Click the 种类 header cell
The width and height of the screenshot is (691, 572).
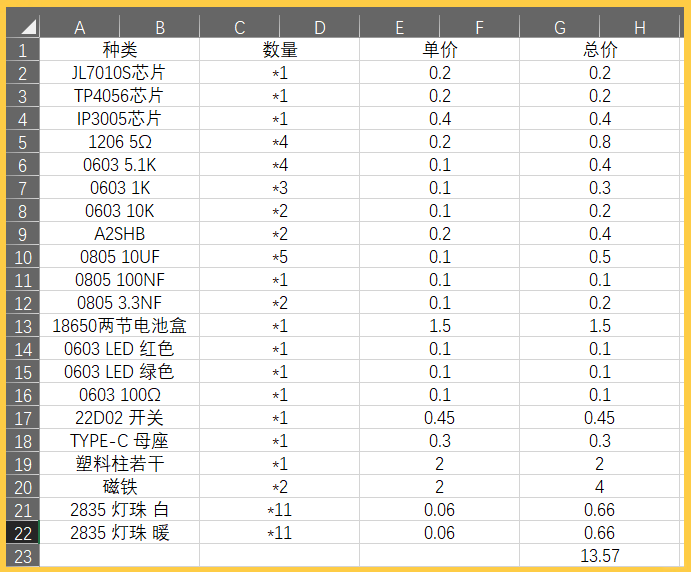pos(119,50)
